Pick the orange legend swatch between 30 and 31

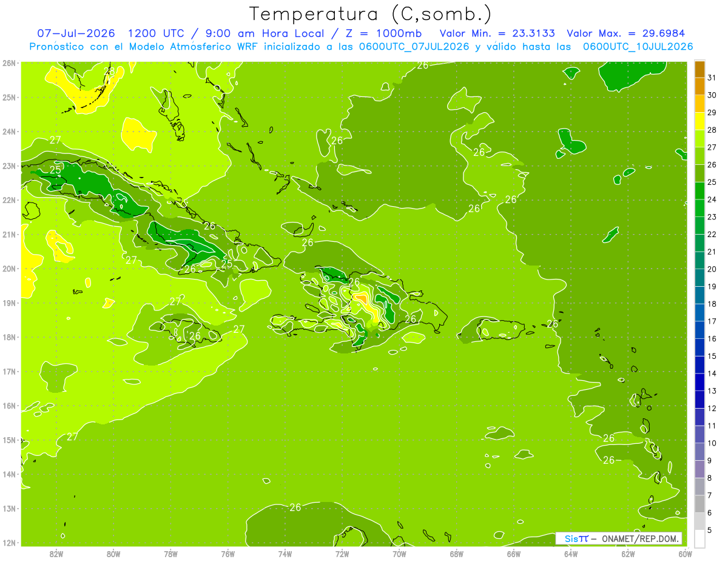(x=699, y=86)
